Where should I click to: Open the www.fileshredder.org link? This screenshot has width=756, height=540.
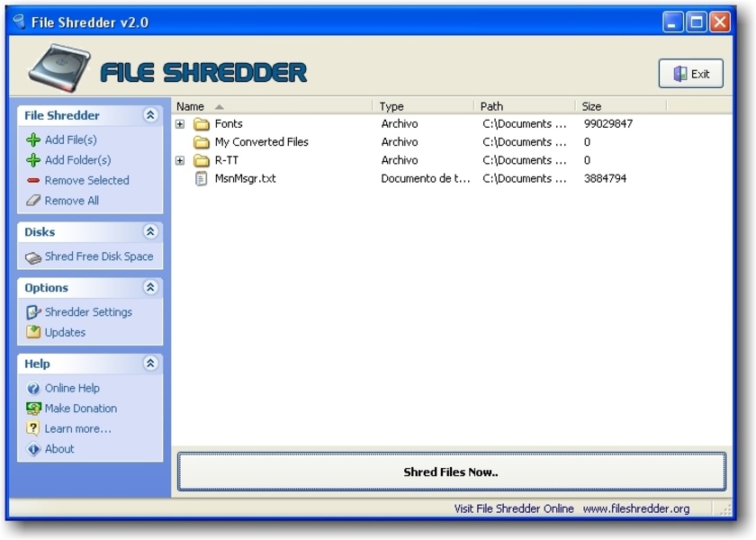point(635,508)
